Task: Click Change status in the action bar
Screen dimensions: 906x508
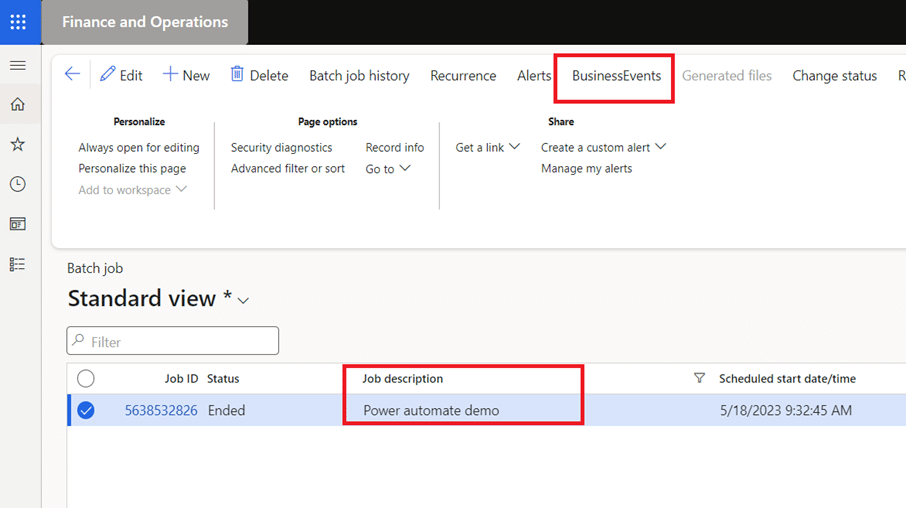Action: tap(834, 76)
